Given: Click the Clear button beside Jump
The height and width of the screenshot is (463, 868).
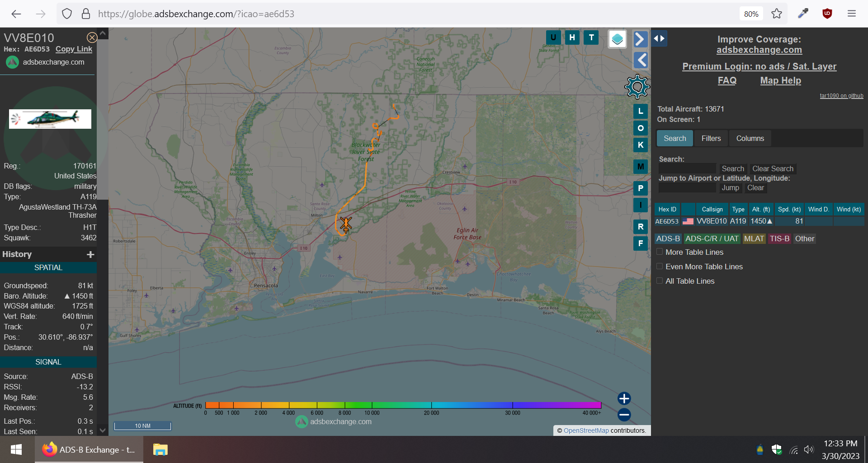Looking at the screenshot, I should [755, 188].
